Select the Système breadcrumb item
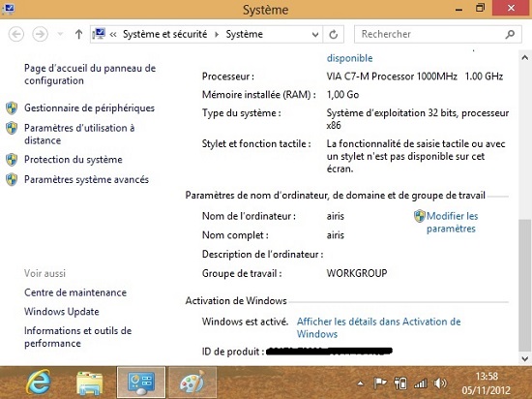532x399 pixels. pyautogui.click(x=245, y=34)
